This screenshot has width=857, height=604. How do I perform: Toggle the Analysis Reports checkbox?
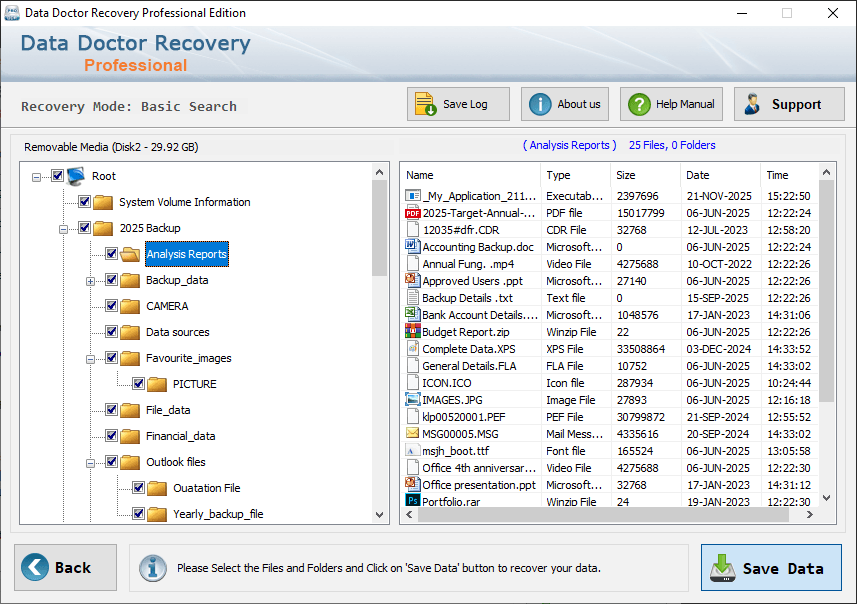111,253
